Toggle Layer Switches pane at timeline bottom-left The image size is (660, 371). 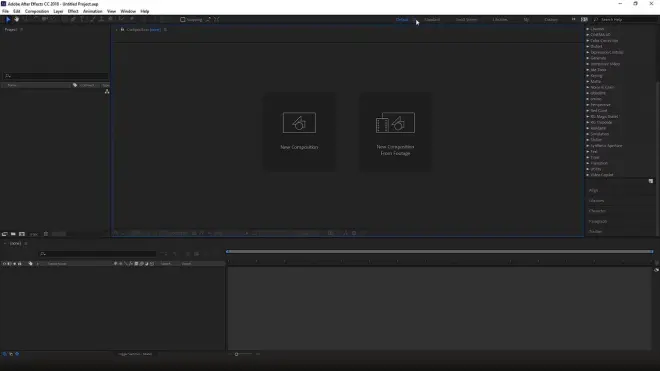point(5,354)
